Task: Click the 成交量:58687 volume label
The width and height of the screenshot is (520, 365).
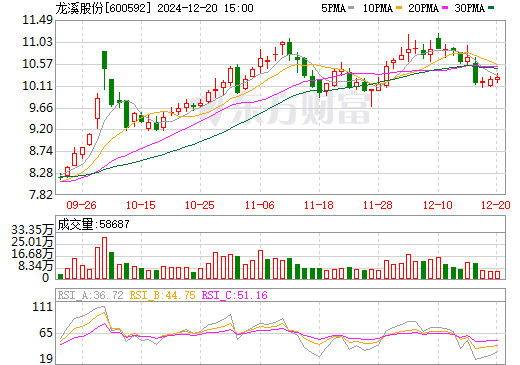Action: point(93,224)
